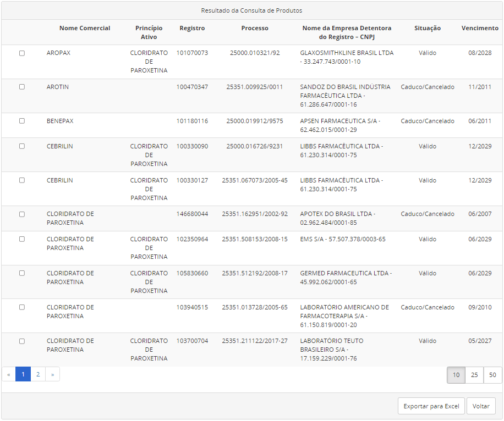Check the AROPAX row checkbox
The height and width of the screenshot is (421, 504).
pyautogui.click(x=22, y=53)
